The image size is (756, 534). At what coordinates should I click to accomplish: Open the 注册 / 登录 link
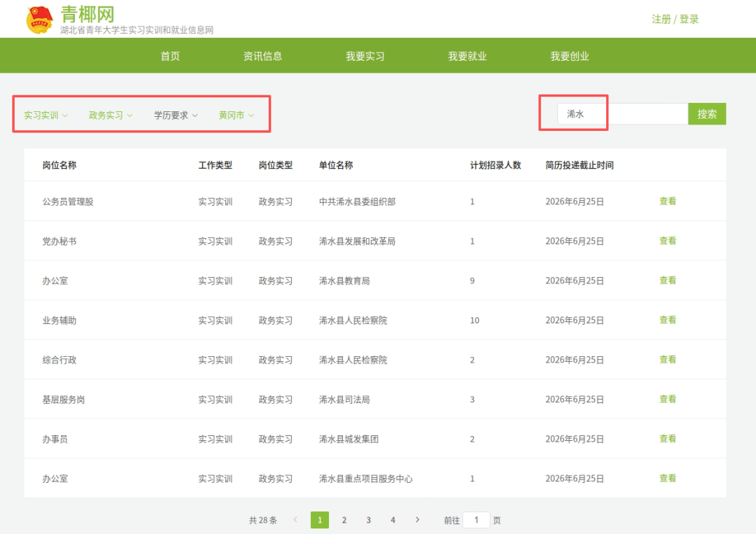[x=675, y=20]
